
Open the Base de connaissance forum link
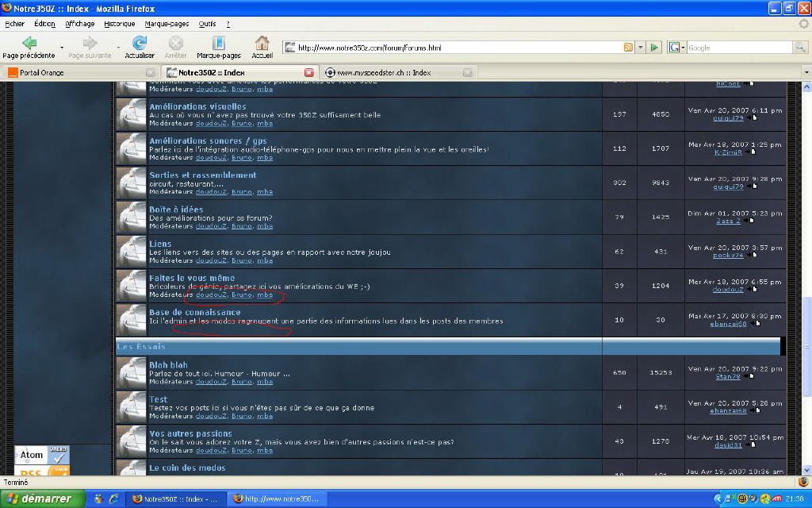[194, 312]
